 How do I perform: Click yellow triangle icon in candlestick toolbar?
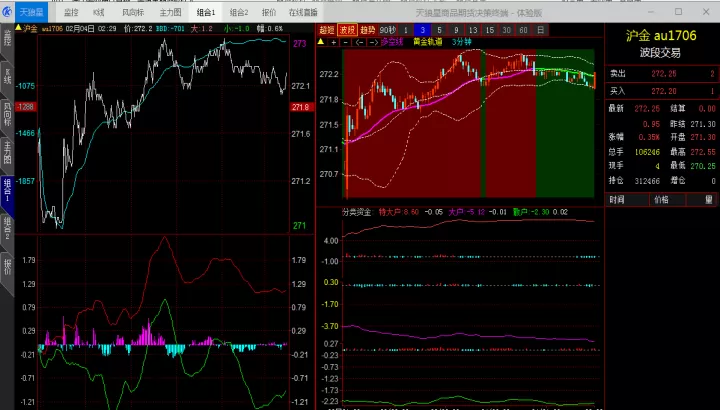(x=321, y=42)
